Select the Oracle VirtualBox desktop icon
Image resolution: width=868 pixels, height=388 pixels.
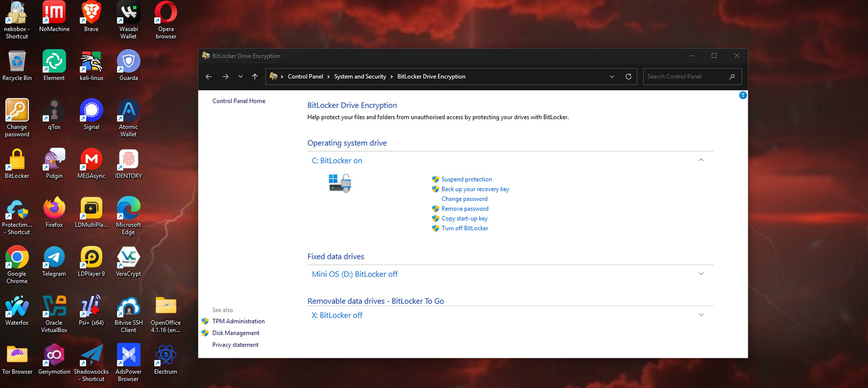(54, 314)
